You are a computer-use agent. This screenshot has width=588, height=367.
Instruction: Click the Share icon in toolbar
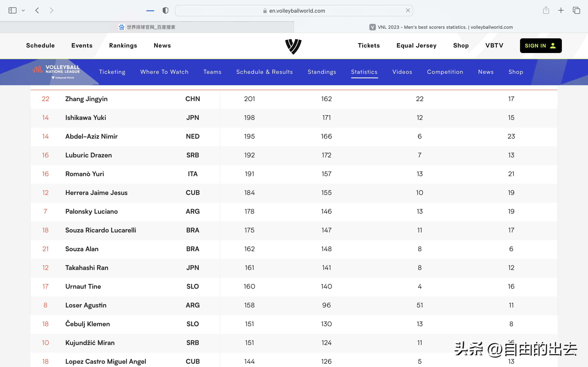(546, 10)
